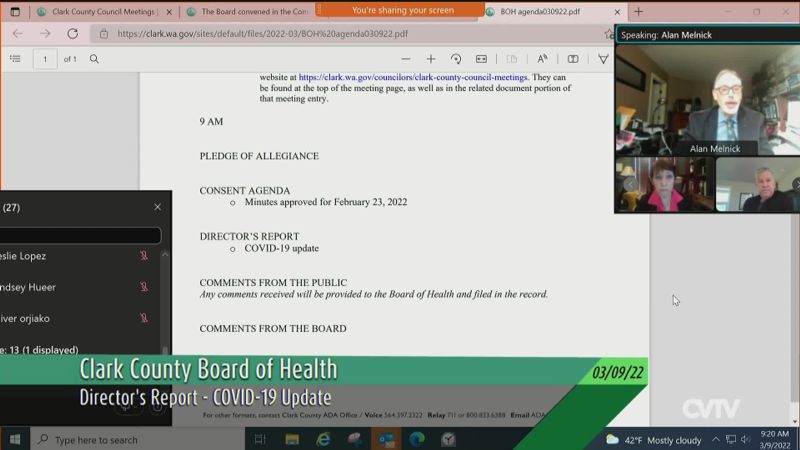
Task: Select participant Oliver orjiako
Action: coord(25,318)
